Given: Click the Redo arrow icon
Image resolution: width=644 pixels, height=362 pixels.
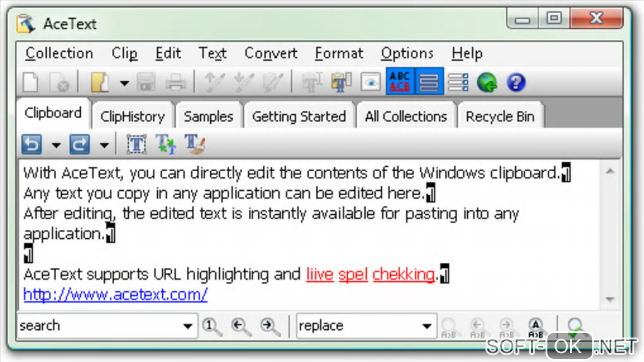Looking at the screenshot, I should 80,144.
